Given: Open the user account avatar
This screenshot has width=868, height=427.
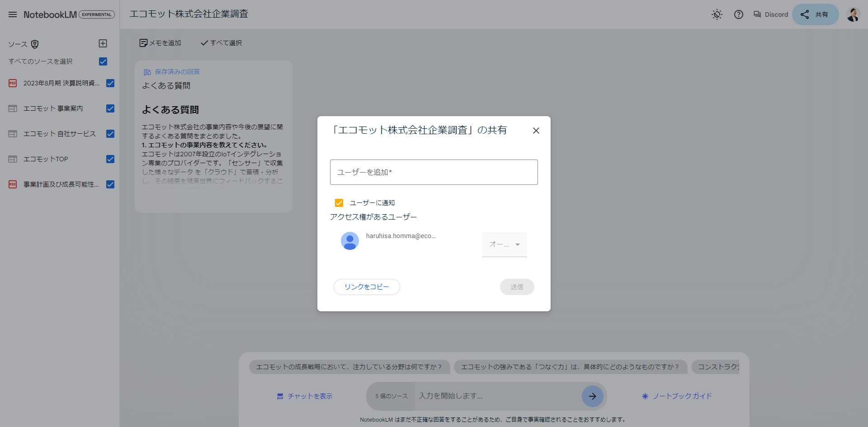Looking at the screenshot, I should (x=853, y=14).
